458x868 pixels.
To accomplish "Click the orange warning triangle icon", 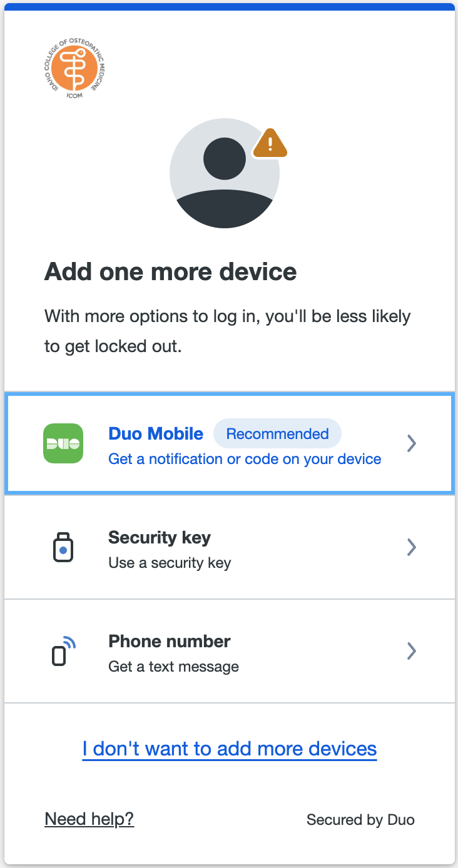I will pos(270,143).
